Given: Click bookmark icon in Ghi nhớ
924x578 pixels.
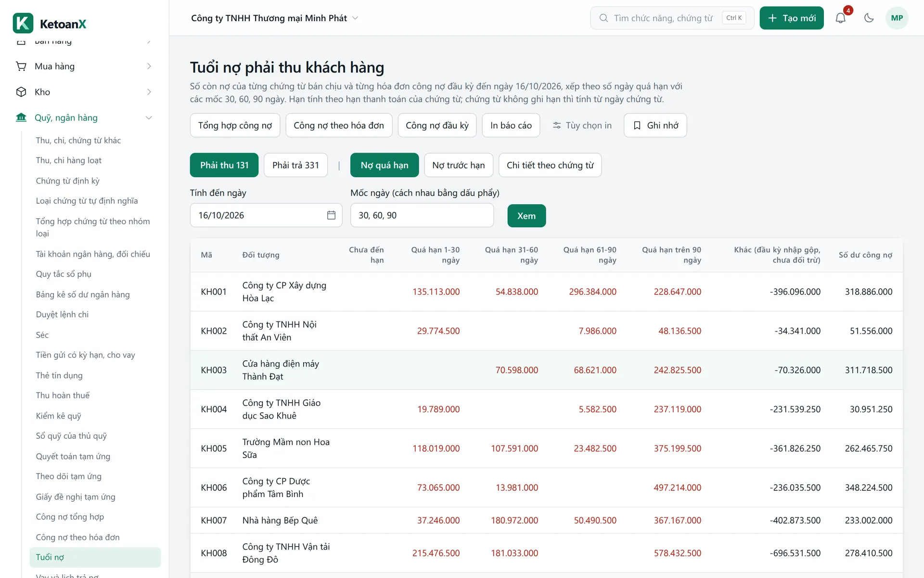Looking at the screenshot, I should click(637, 125).
